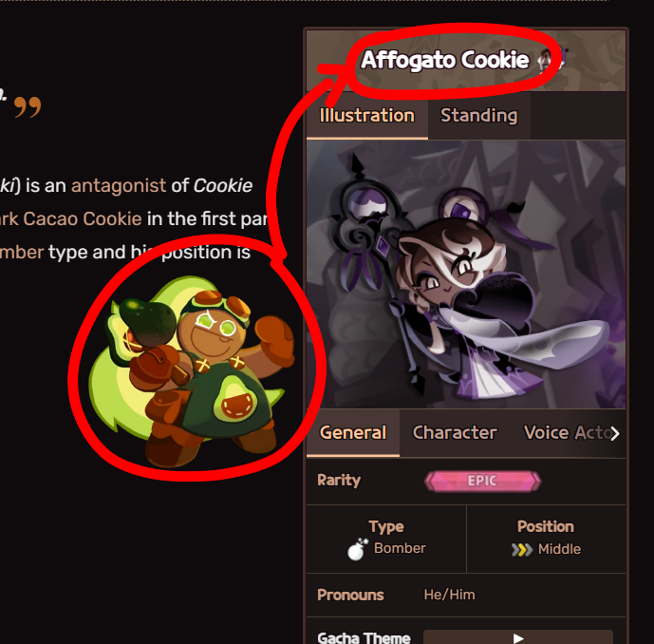654x644 pixels.
Task: Open the Affogato Cookie illustration image
Action: tap(466, 275)
